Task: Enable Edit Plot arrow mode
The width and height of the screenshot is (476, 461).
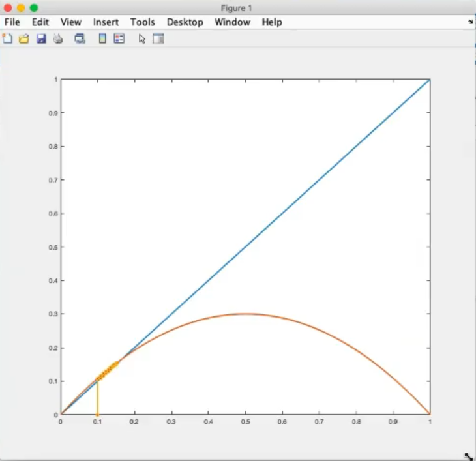Action: pyautogui.click(x=142, y=39)
